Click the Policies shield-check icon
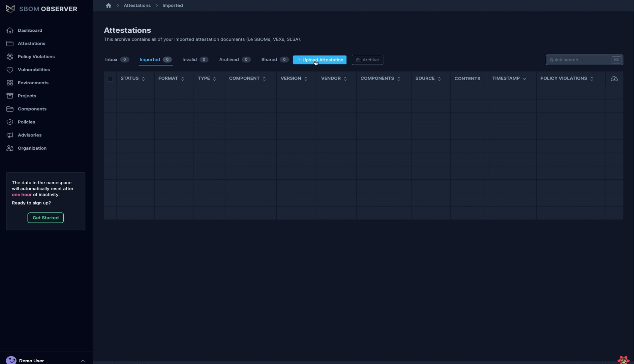The width and height of the screenshot is (634, 364). [x=10, y=122]
